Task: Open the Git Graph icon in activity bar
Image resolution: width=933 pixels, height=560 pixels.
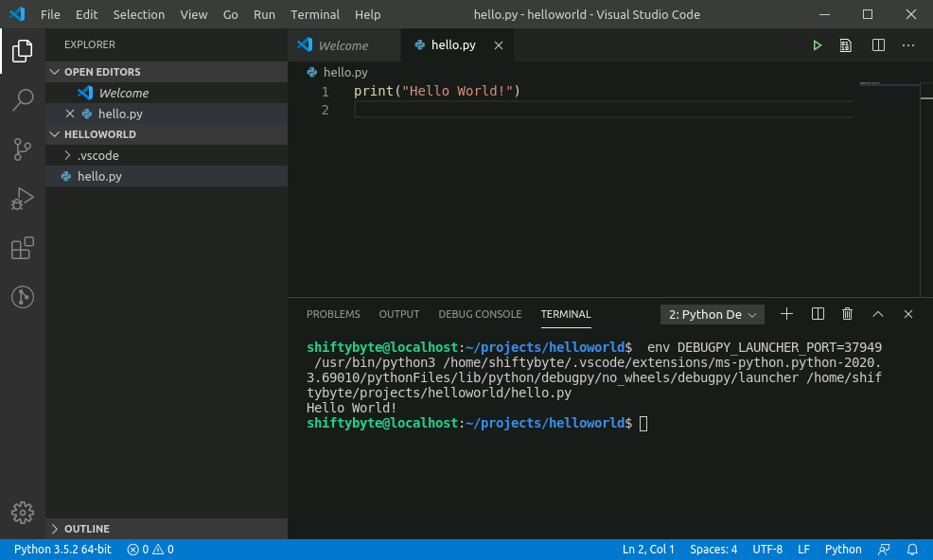Action: click(x=22, y=297)
